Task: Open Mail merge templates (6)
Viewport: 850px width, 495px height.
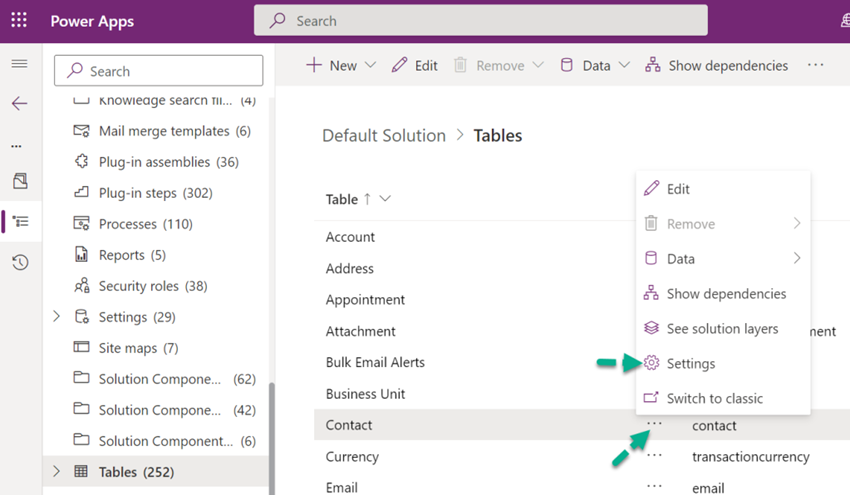Action: [162, 131]
